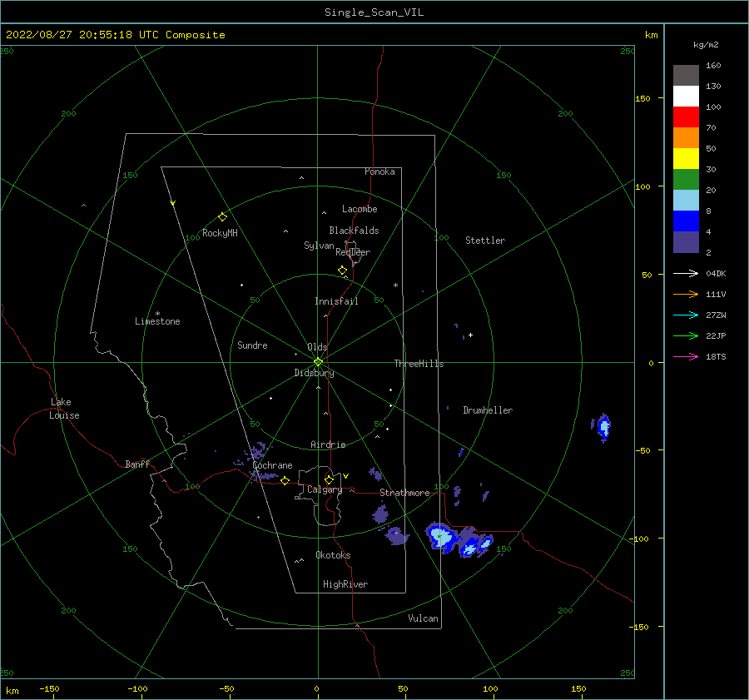Click the 160 value on the VIL scale
This screenshot has width=749, height=700.
pyautogui.click(x=713, y=66)
